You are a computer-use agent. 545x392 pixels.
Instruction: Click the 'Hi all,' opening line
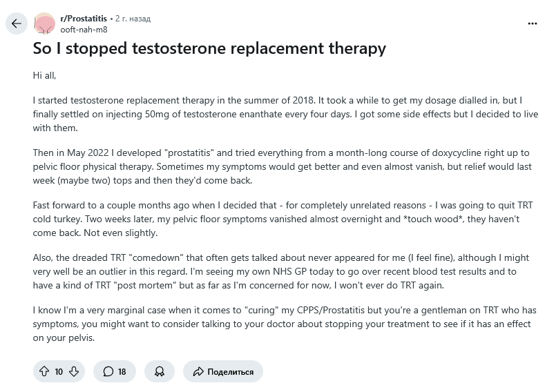coord(44,75)
